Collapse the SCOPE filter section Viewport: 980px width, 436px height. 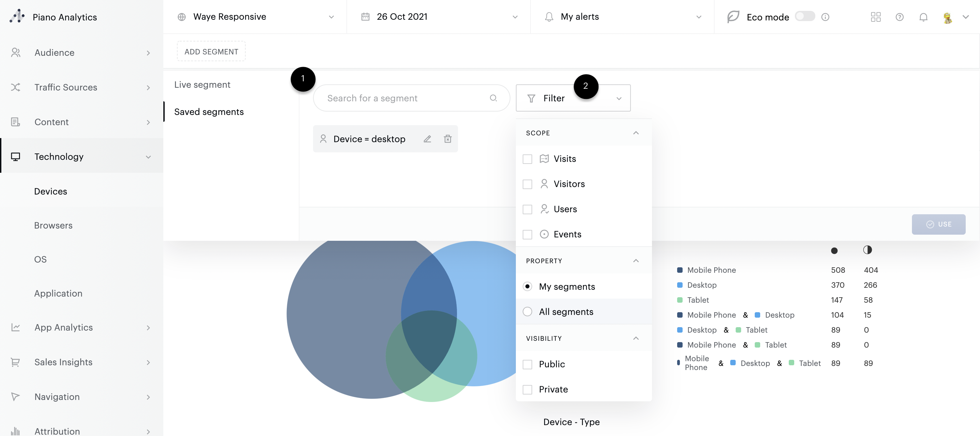point(636,133)
